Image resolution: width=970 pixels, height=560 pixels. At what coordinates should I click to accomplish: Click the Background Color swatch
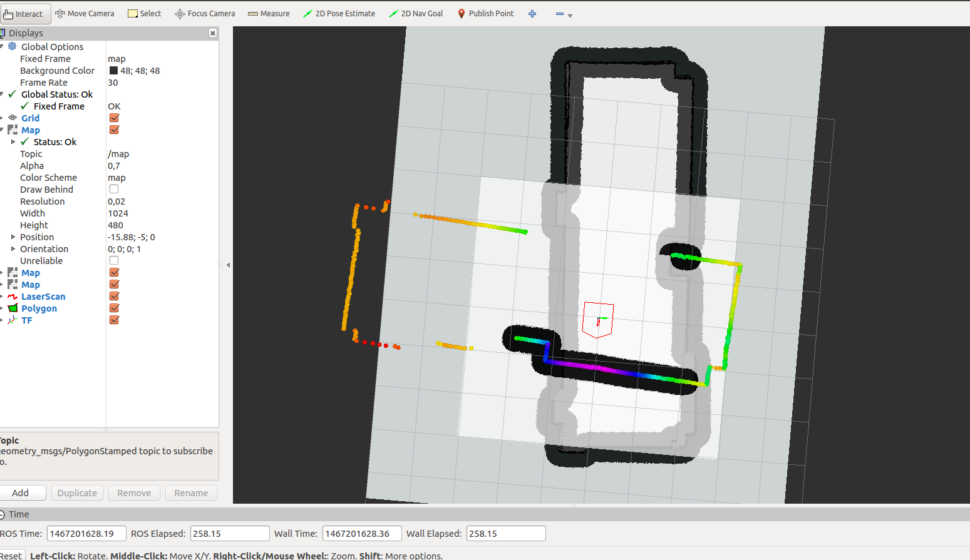coord(113,71)
